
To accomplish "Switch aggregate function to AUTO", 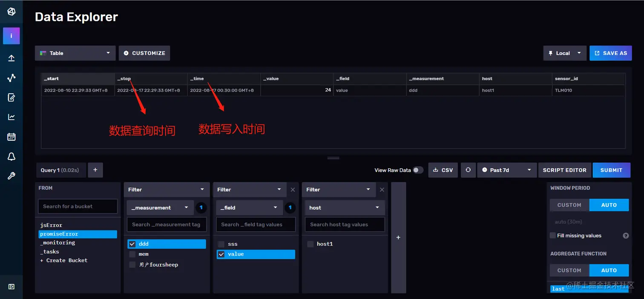I will pos(609,270).
